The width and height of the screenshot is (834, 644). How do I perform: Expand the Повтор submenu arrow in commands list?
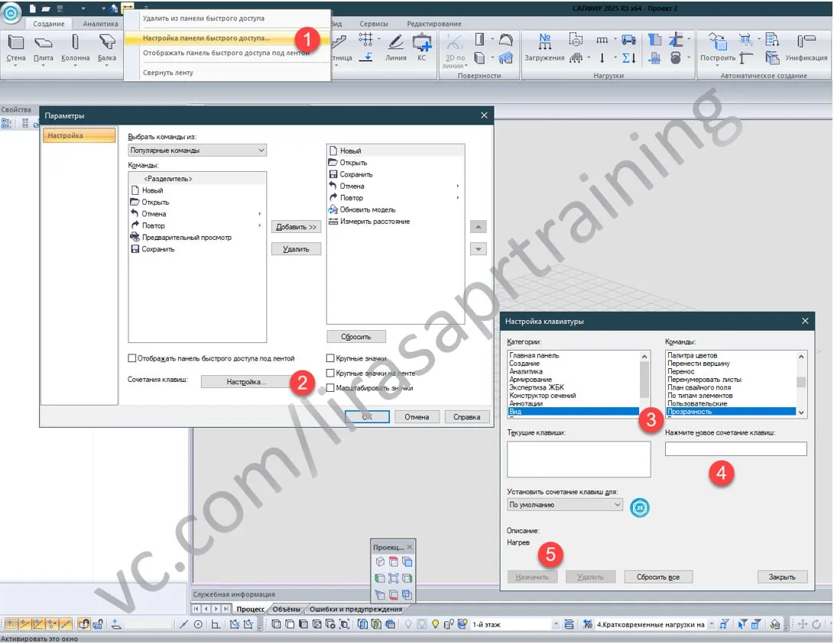click(x=260, y=225)
